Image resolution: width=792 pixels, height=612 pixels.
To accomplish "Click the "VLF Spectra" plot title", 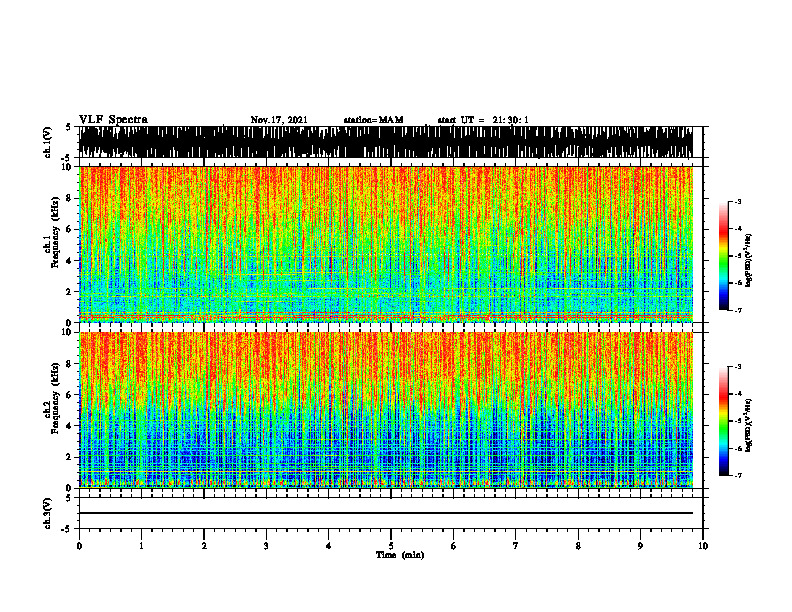I will 113,120.
